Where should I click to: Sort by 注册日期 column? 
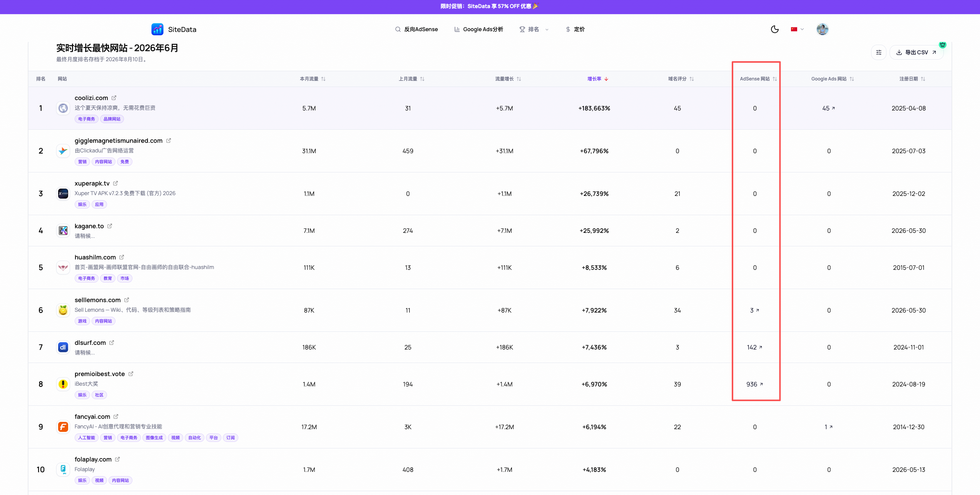912,79
